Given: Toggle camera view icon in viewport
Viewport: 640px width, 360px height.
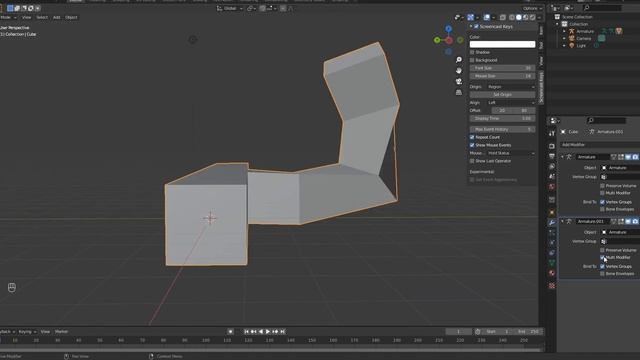Looking at the screenshot, I should tap(459, 81).
